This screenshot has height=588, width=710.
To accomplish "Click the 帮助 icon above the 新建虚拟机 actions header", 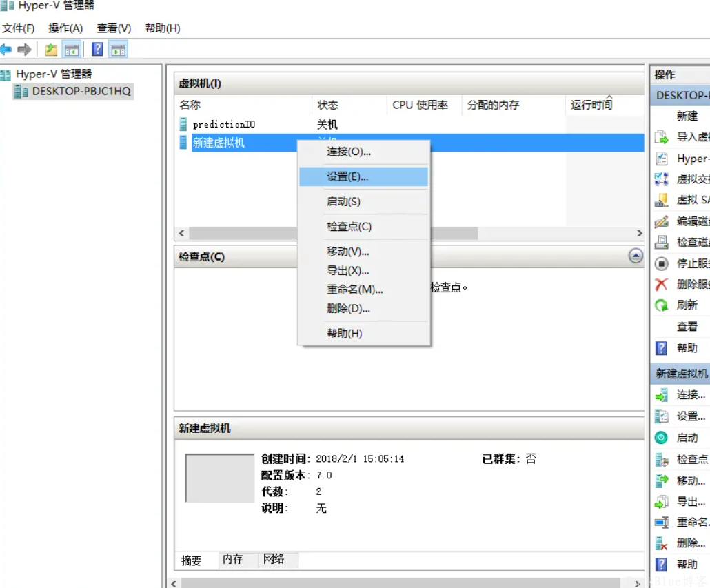I will (662, 348).
